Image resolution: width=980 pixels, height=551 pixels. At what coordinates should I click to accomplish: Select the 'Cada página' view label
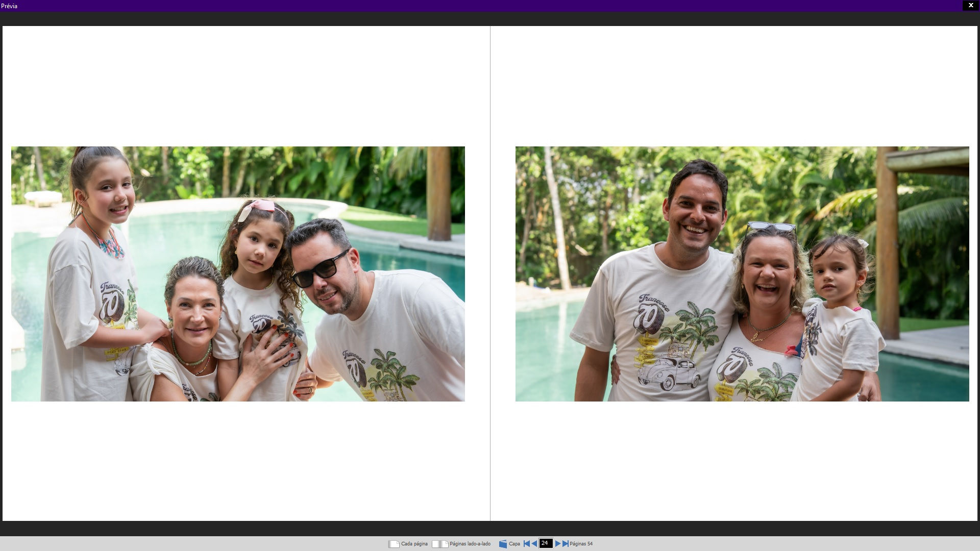point(414,544)
